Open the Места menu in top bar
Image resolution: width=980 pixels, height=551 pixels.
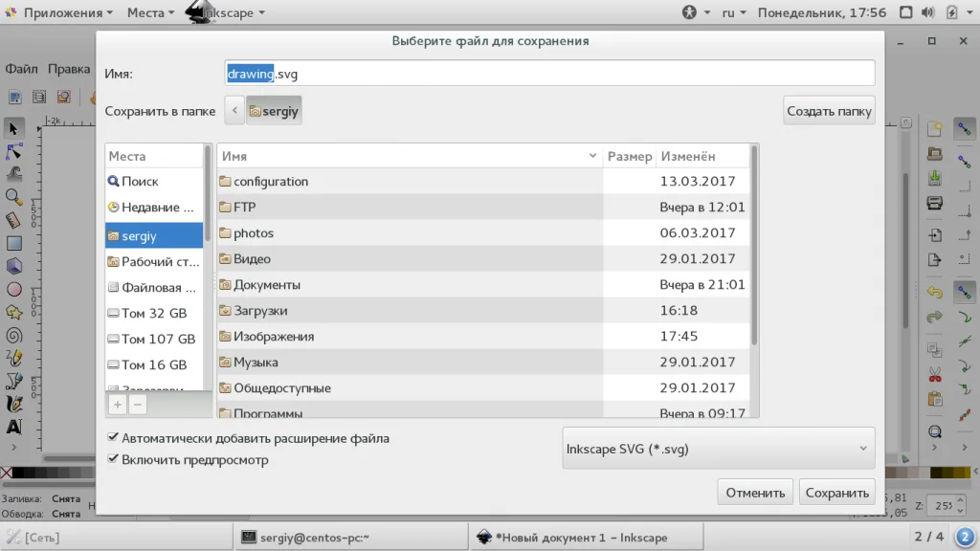click(x=150, y=12)
